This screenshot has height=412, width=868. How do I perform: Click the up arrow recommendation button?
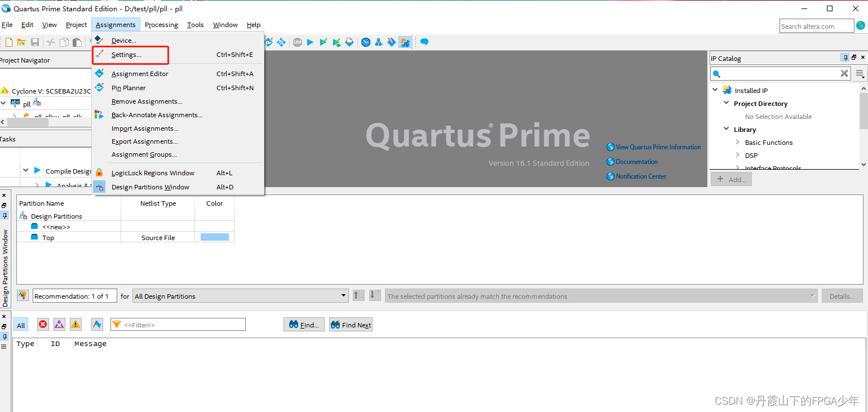(358, 295)
